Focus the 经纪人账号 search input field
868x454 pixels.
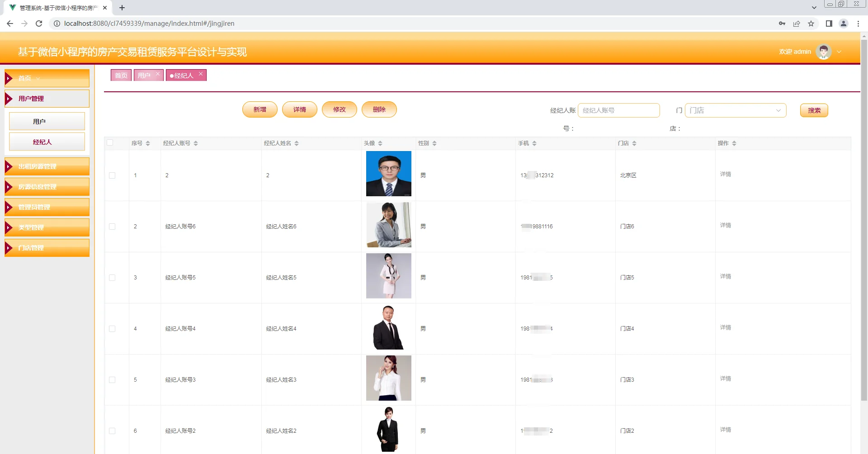coord(619,110)
